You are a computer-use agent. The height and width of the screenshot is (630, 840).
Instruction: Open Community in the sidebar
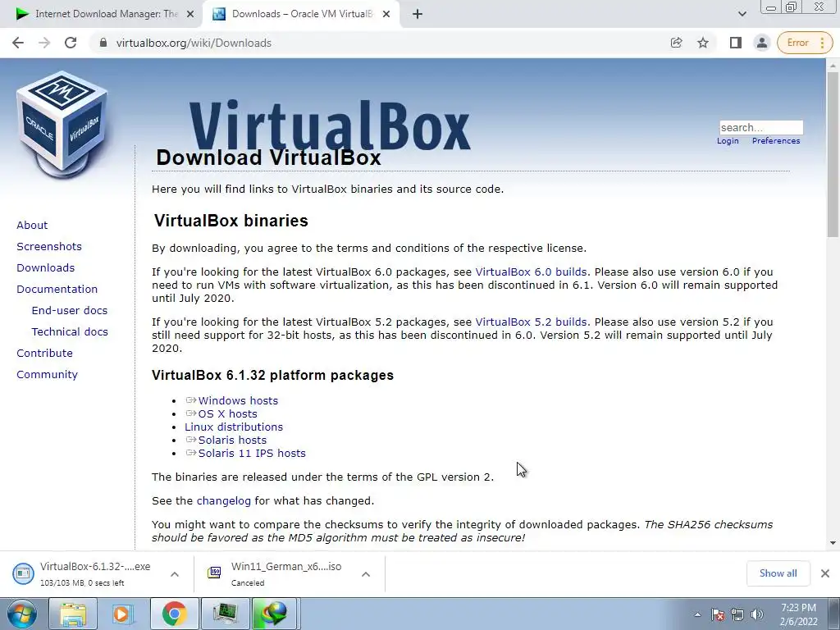click(x=47, y=374)
